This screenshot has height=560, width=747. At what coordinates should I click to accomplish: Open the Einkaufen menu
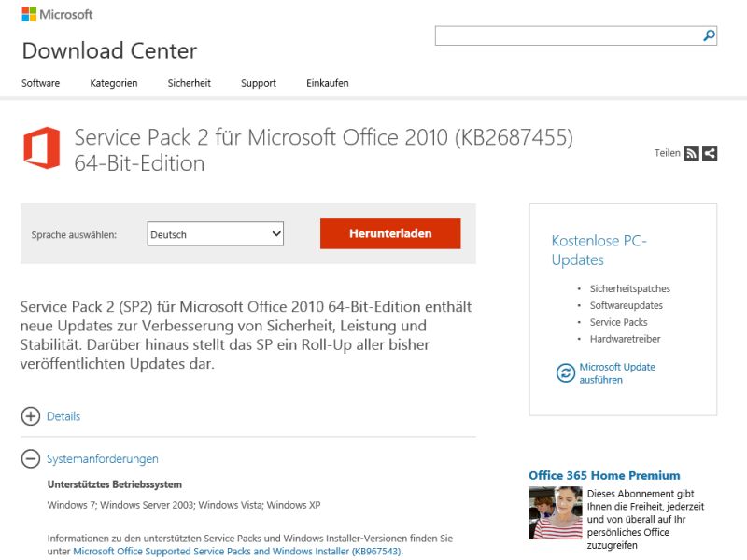click(x=328, y=83)
